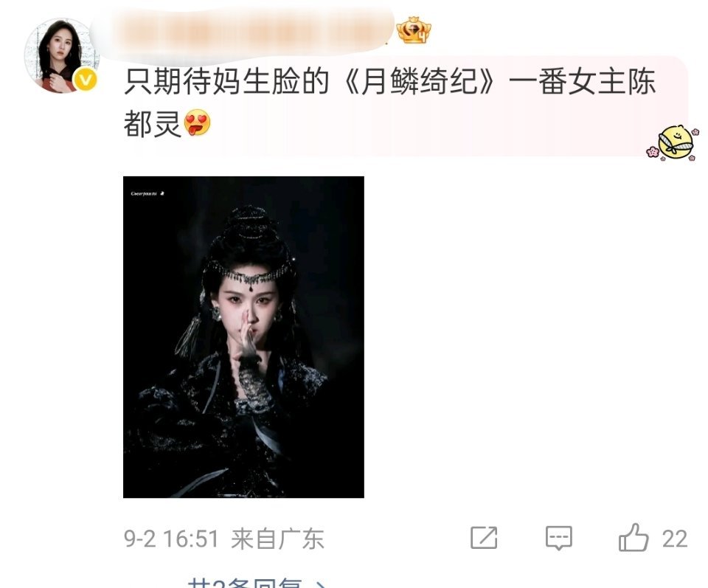
Task: Tap the heart-eyes emoji in the comment
Action: click(198, 122)
